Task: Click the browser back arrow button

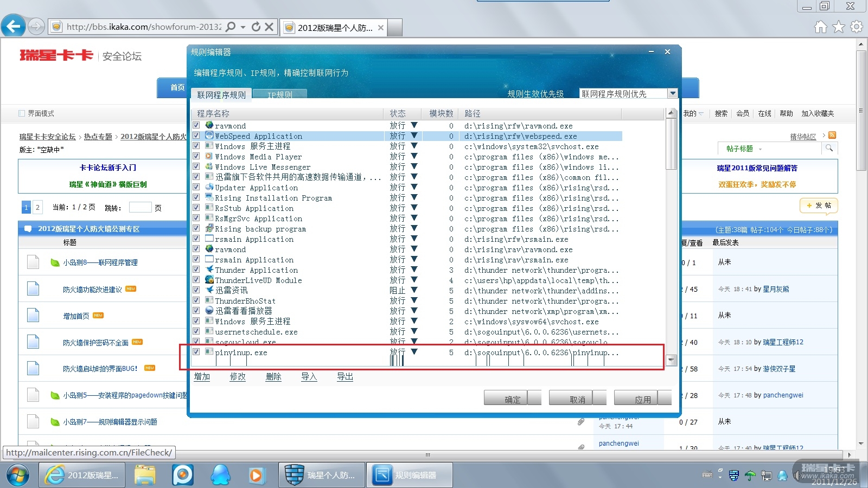Action: click(14, 26)
